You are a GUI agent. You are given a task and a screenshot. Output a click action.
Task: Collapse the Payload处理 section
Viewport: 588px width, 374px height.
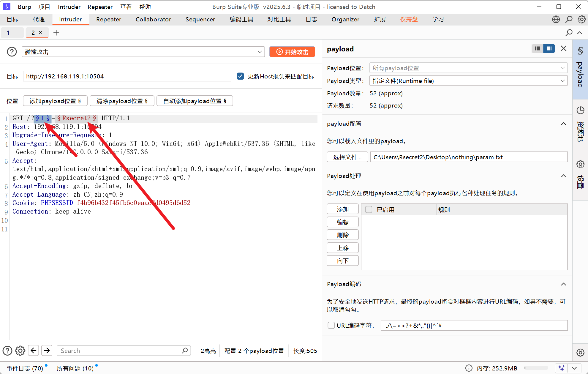(563, 176)
